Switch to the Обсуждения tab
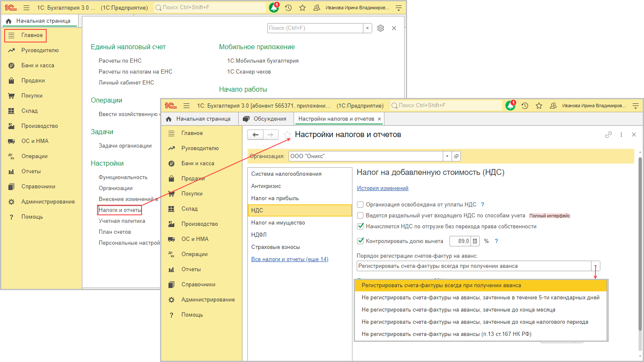The image size is (644, 362). click(x=266, y=119)
